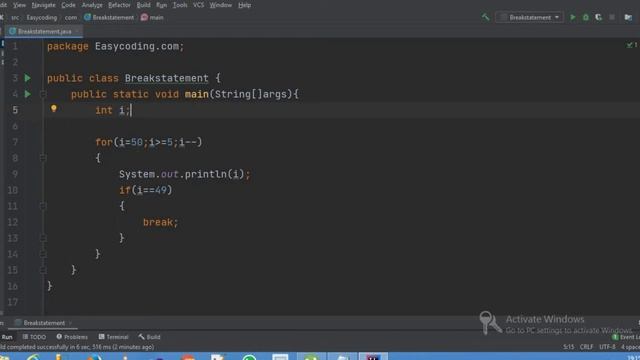Open the Help menu
Viewport: 640px width, 360px height.
244,5
